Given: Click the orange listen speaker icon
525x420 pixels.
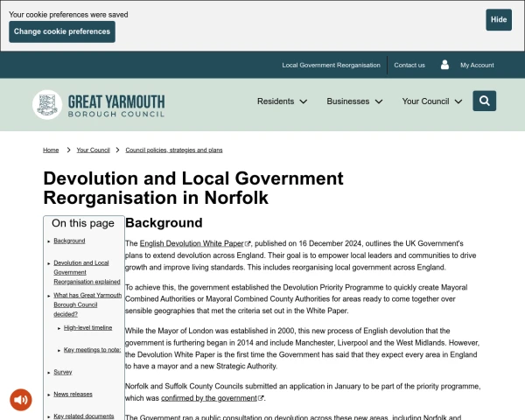Looking at the screenshot, I should (x=21, y=400).
